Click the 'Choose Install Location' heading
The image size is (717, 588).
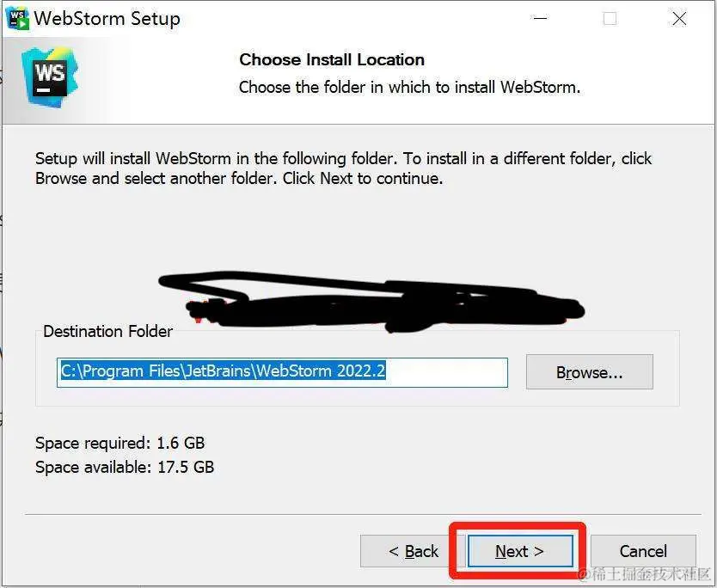coord(332,59)
